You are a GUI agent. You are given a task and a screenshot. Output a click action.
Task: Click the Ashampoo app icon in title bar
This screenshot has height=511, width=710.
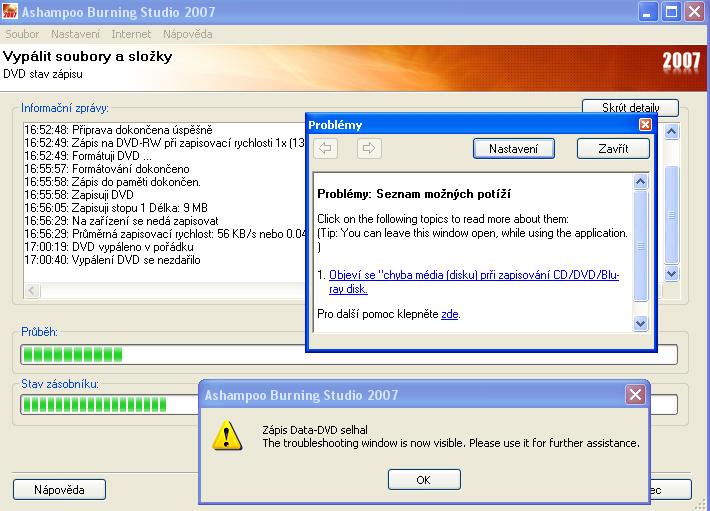tap(10, 11)
